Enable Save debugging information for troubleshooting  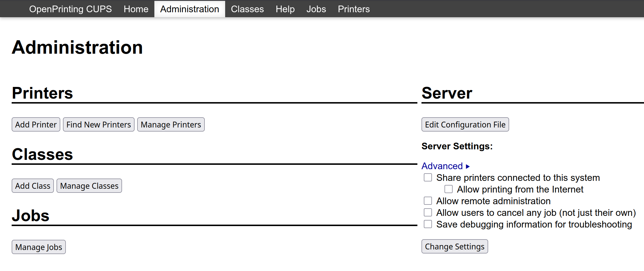428,224
